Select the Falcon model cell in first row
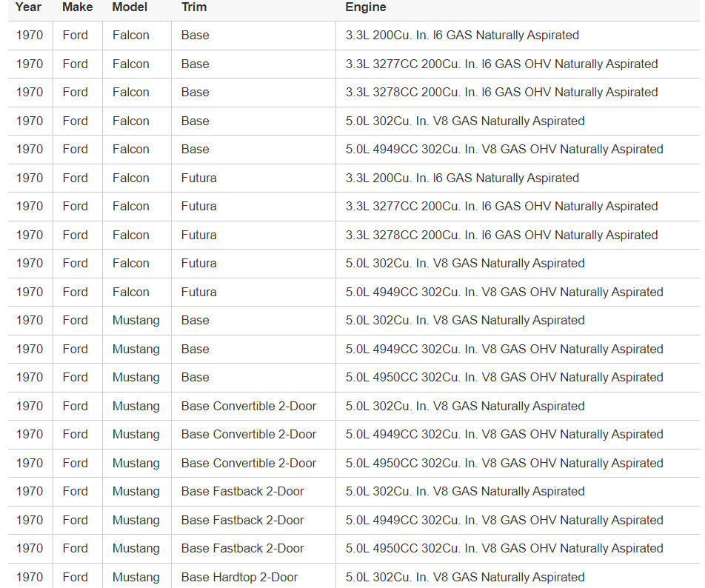 click(x=130, y=36)
